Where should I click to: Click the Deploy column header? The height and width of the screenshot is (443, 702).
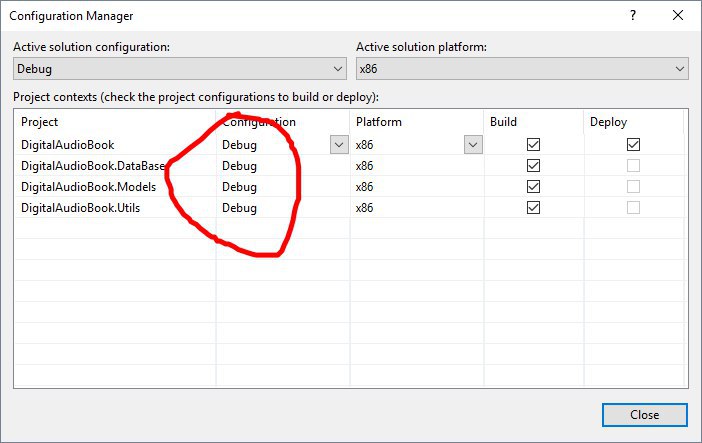(634, 122)
